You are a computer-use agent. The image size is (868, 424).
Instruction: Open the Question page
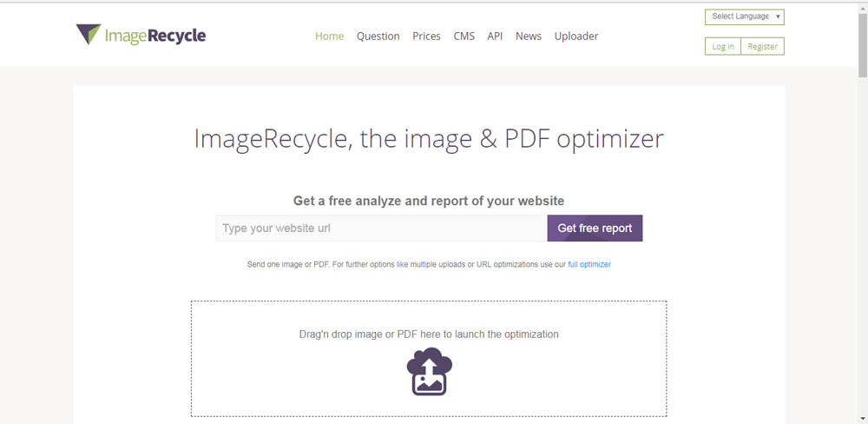[378, 36]
